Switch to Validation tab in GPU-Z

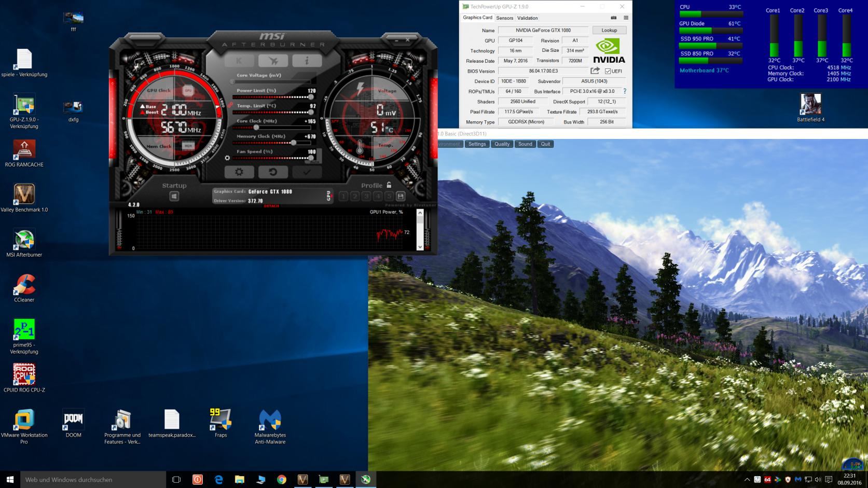[527, 18]
